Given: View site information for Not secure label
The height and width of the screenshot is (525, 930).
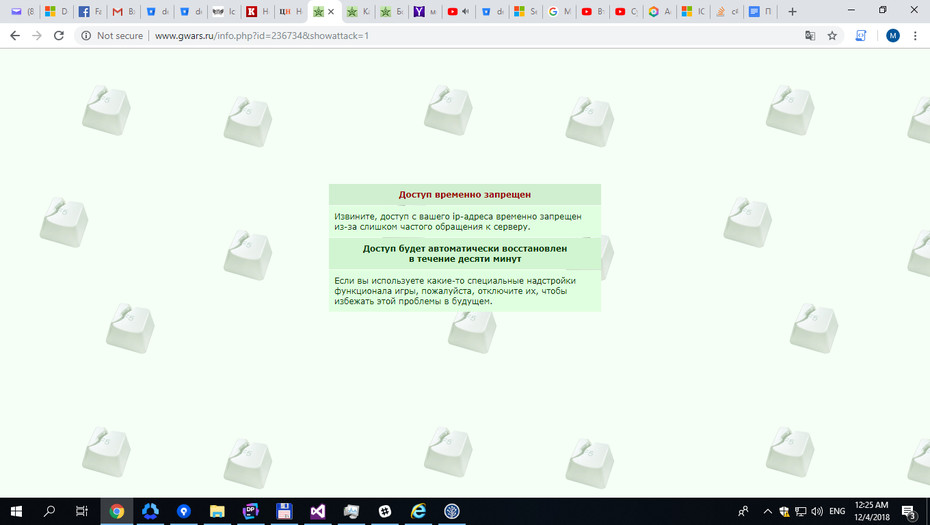Looking at the screenshot, I should (112, 36).
